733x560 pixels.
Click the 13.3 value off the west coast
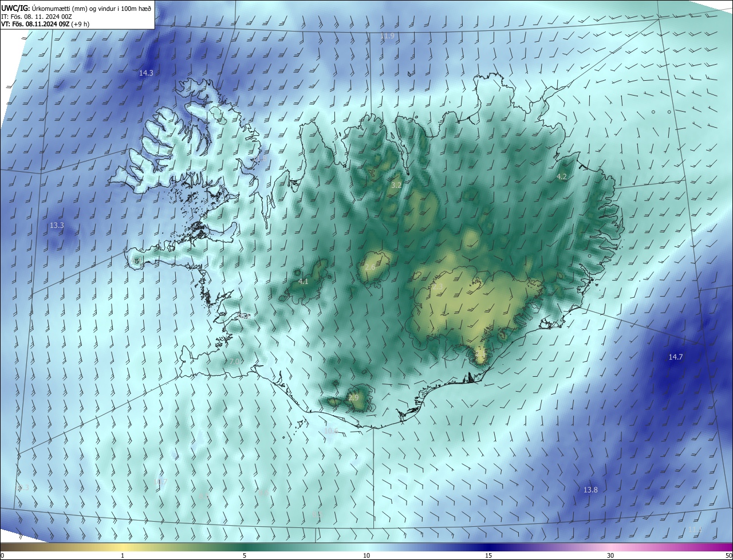coord(57,226)
